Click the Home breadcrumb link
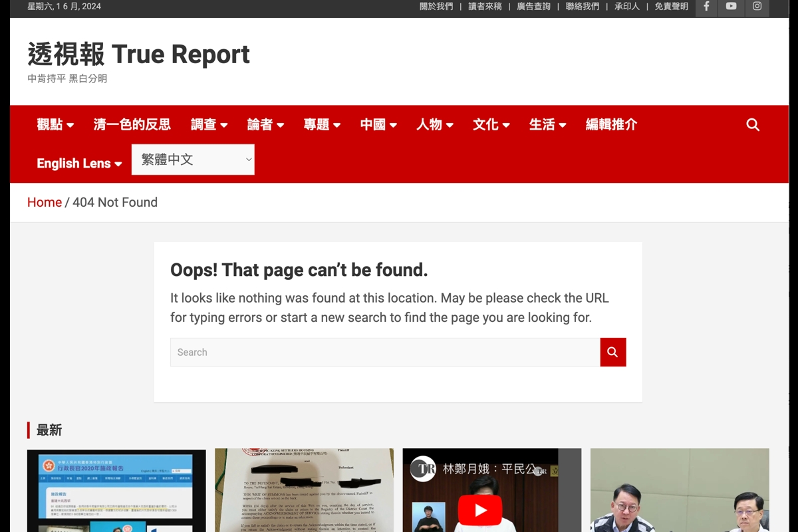798x532 pixels. click(45, 202)
